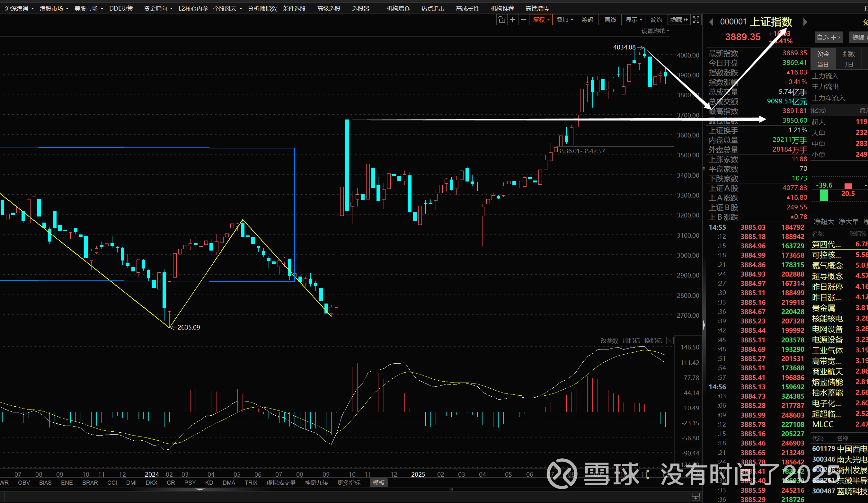The image size is (868, 503).
Task: Zoom out chart with minus icon
Action: click(x=523, y=20)
